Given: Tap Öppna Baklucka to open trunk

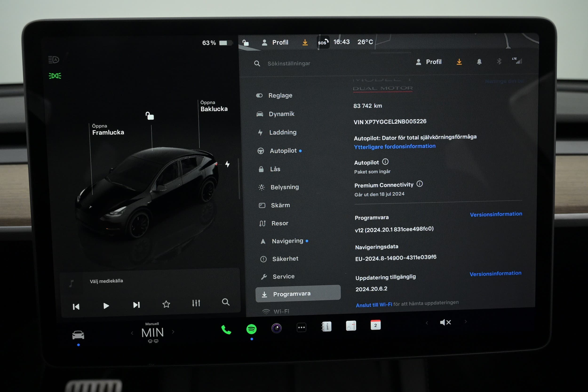Looking at the screenshot, I should pos(214,106).
